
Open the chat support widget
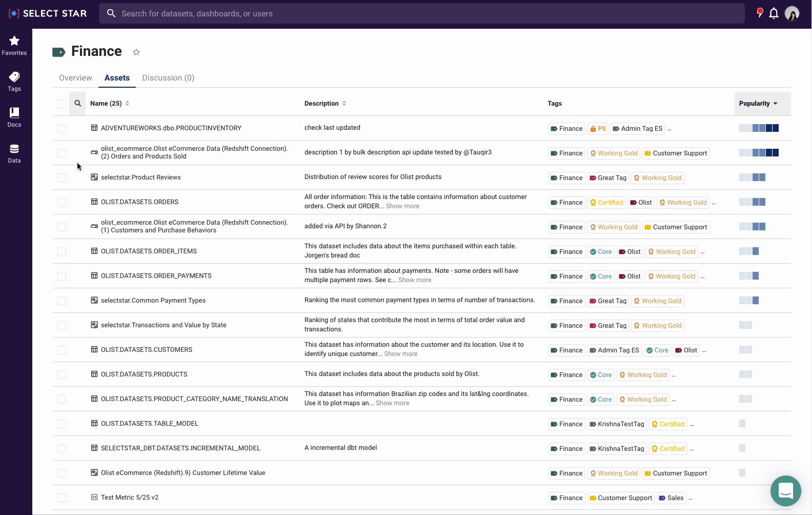(x=785, y=491)
